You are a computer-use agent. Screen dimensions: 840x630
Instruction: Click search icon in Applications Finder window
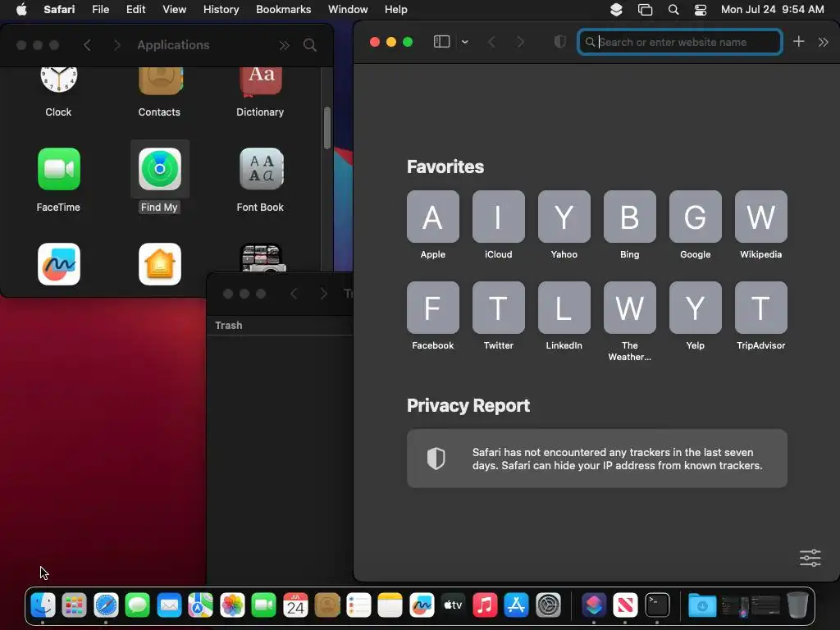coord(309,45)
